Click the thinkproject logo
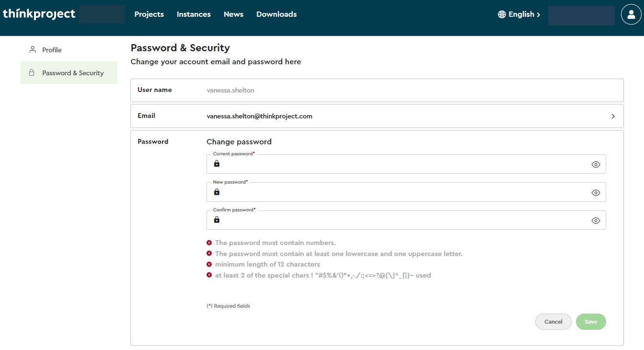This screenshot has height=350, width=644. click(39, 14)
